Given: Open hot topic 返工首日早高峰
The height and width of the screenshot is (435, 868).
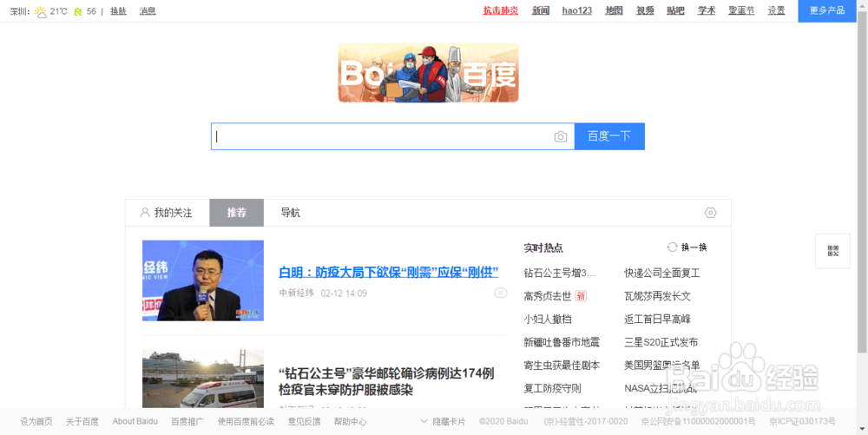Looking at the screenshot, I should coord(657,320).
